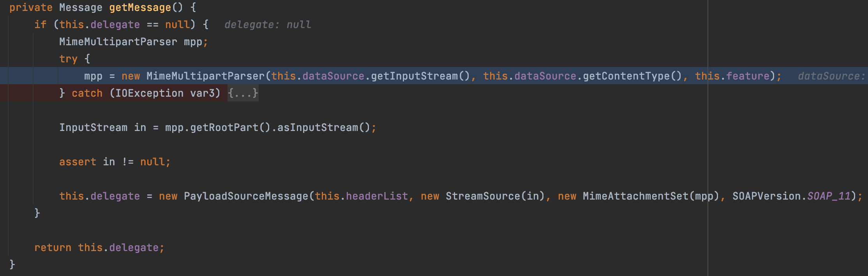Click the StreamSource class name

point(483,196)
